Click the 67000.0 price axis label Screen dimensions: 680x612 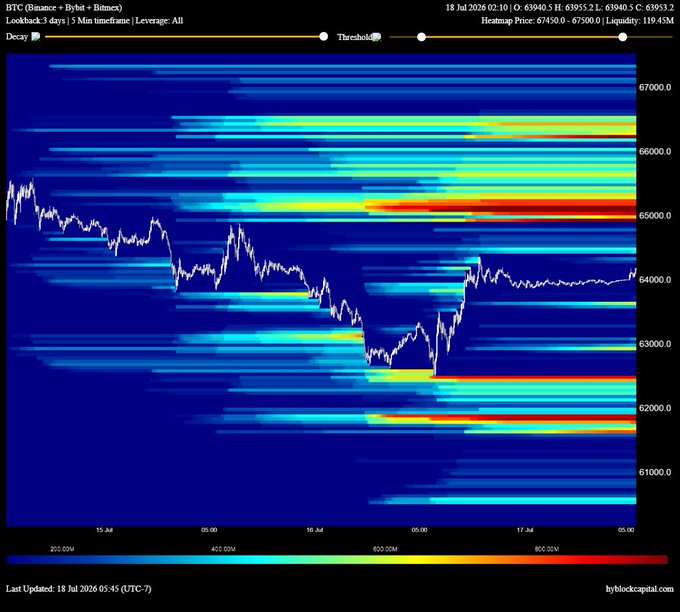point(655,87)
